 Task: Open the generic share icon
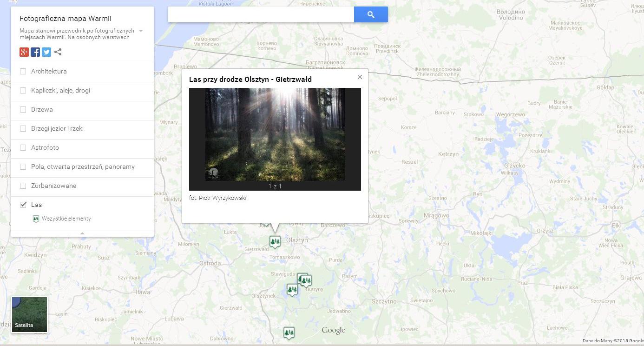click(58, 52)
